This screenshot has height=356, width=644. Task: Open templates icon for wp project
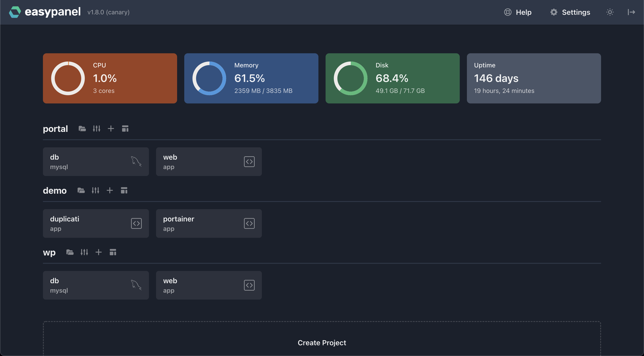[x=113, y=252]
